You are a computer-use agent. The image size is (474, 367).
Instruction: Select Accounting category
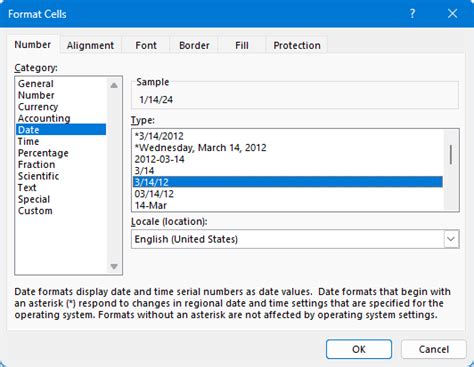coord(61,118)
